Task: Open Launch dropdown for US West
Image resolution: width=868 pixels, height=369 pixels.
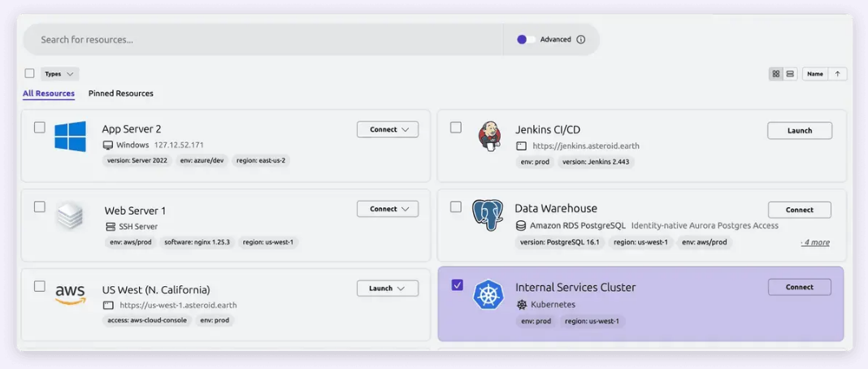Action: pos(388,289)
